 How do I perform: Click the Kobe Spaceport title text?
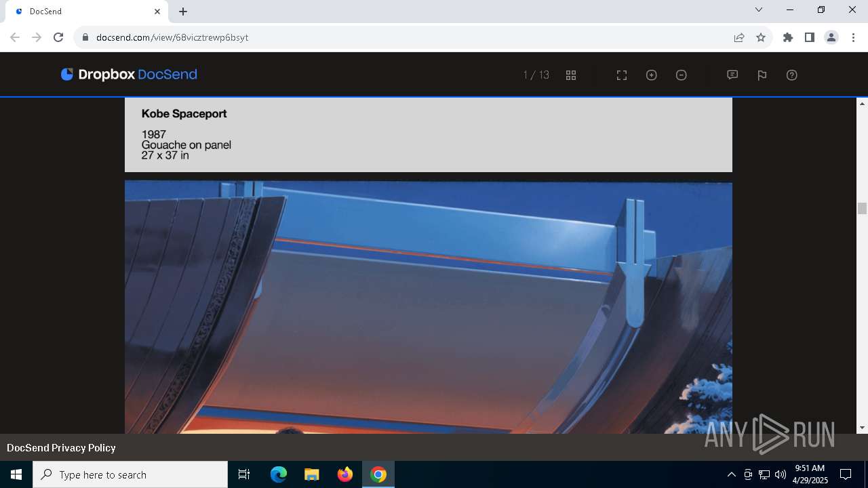pyautogui.click(x=184, y=114)
